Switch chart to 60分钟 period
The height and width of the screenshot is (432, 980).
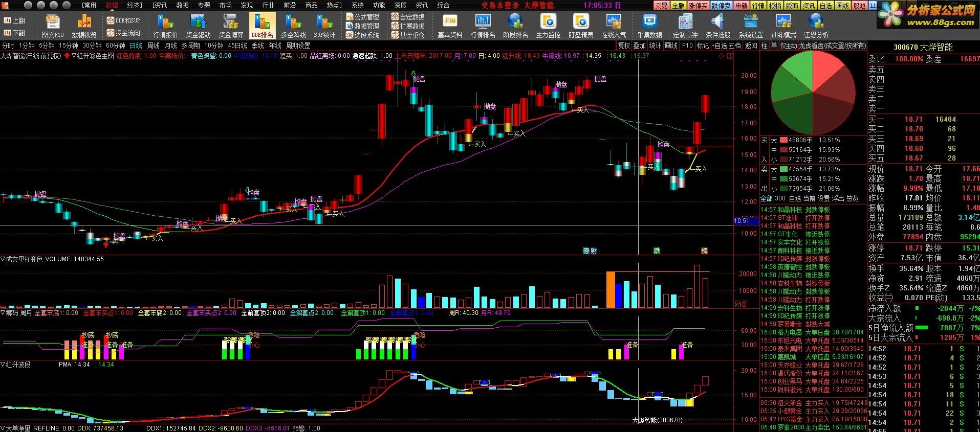(116, 46)
